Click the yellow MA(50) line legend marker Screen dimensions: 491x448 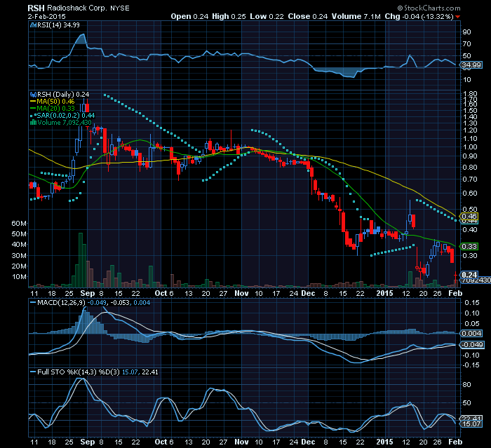coord(33,102)
